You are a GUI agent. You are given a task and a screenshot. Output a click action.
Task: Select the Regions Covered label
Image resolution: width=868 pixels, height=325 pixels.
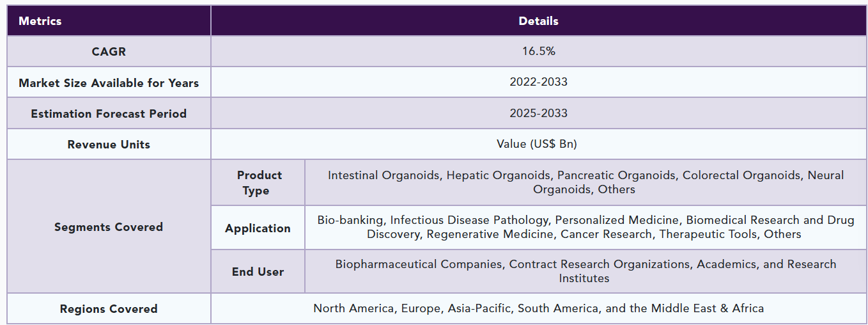pyautogui.click(x=109, y=309)
